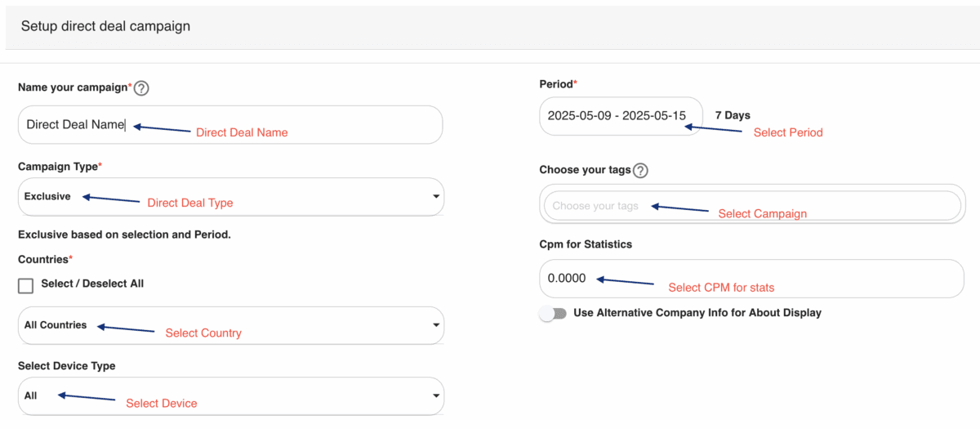This screenshot has height=429, width=980.
Task: Click the 'Countries' field label
Action: [44, 259]
